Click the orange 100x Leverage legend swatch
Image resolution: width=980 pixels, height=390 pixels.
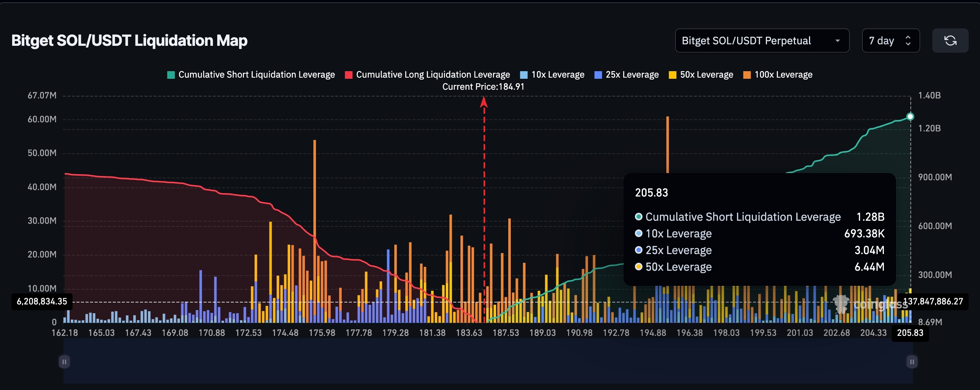tap(747, 75)
